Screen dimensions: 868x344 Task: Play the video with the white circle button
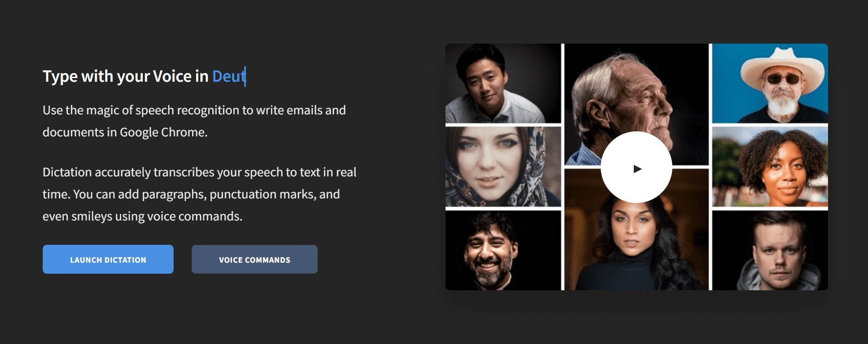click(637, 167)
